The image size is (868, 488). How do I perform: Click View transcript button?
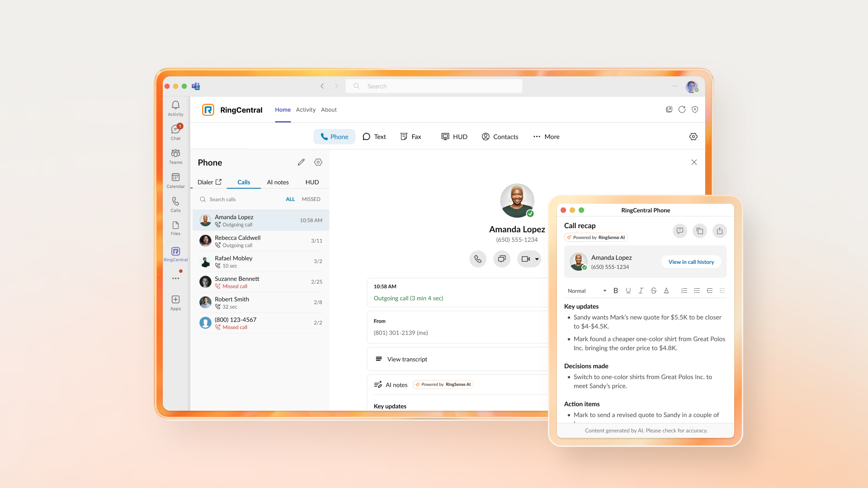click(407, 359)
